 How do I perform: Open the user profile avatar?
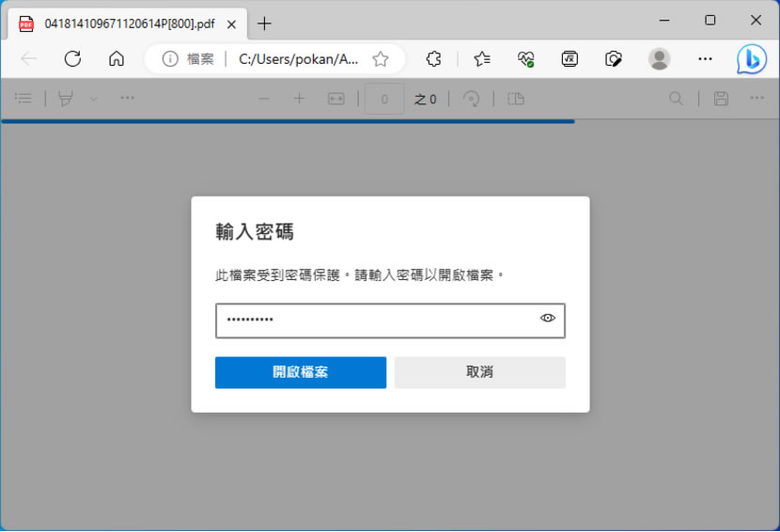pos(660,59)
